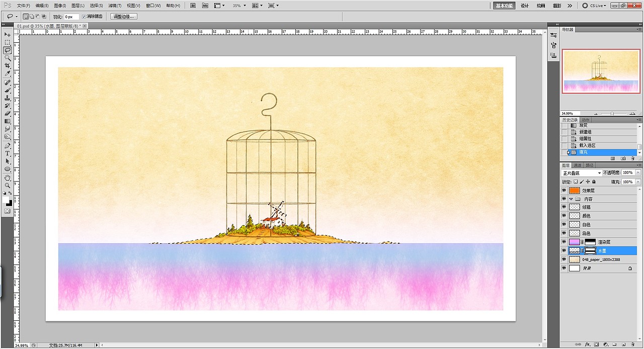Toggle the anti-alias (消除锯齿) checkbox

point(84,17)
